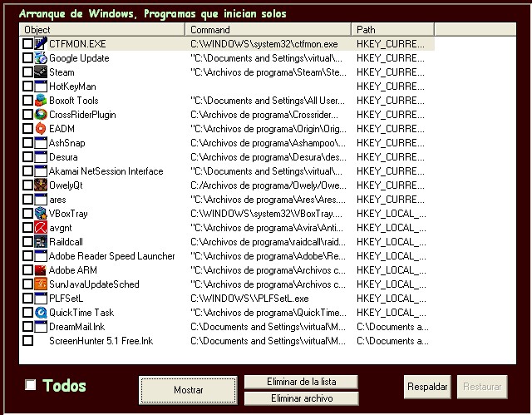Sort by the Path column header
Screen dimensions: 532x415
click(x=393, y=29)
